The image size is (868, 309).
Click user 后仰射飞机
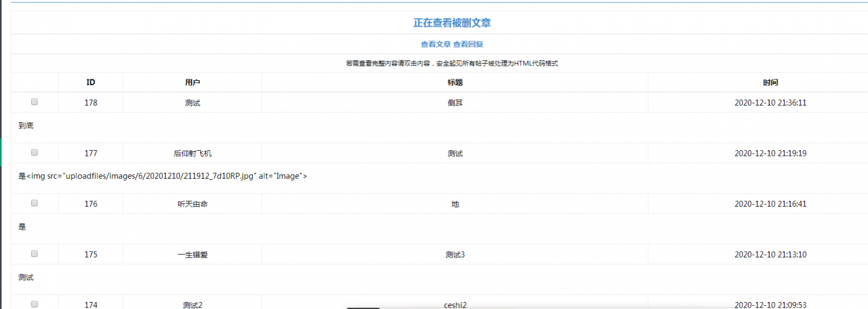tap(193, 153)
